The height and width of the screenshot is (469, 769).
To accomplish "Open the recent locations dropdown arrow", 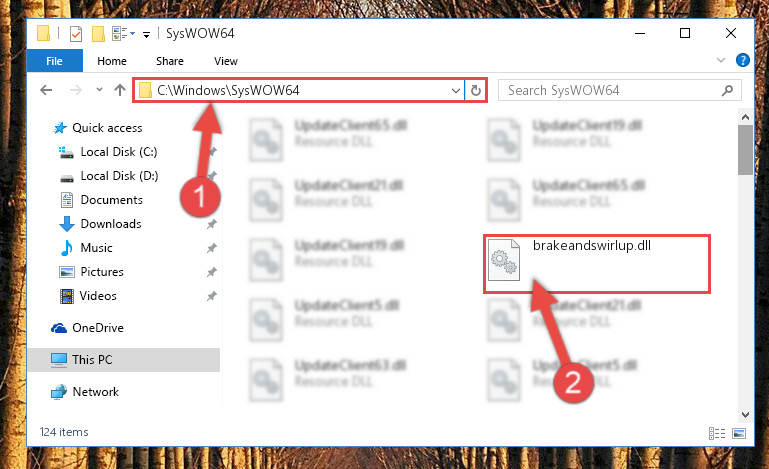I will 99,90.
